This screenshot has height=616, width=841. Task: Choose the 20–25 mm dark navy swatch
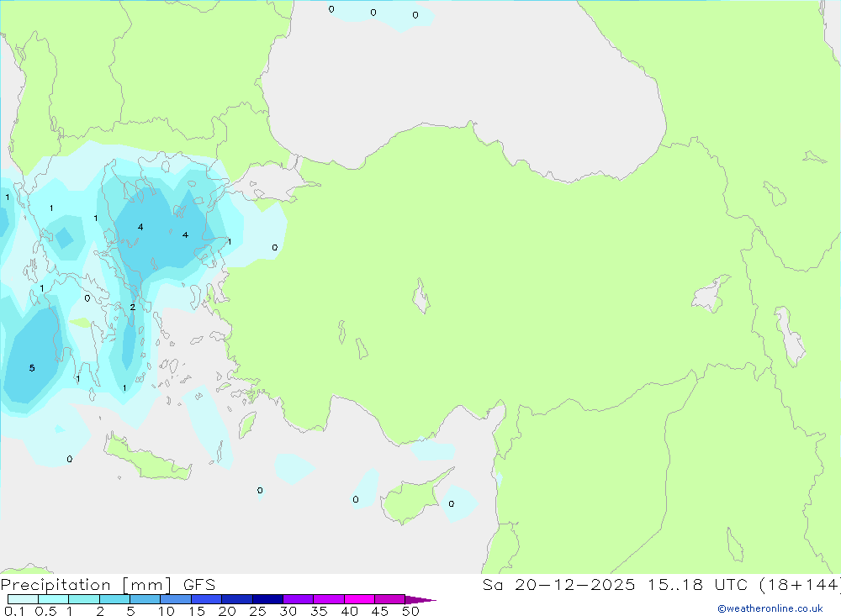pos(237,599)
